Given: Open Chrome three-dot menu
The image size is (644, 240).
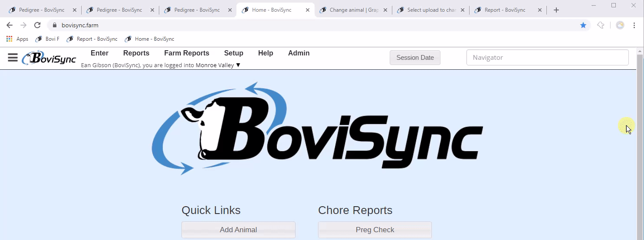Looking at the screenshot, I should [x=634, y=26].
